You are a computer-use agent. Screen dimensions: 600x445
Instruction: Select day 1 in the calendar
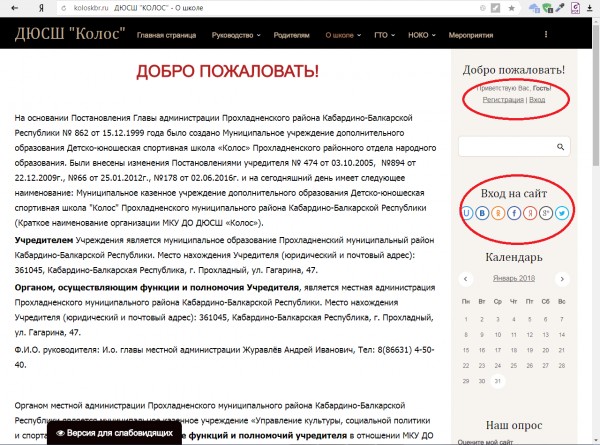point(466,319)
